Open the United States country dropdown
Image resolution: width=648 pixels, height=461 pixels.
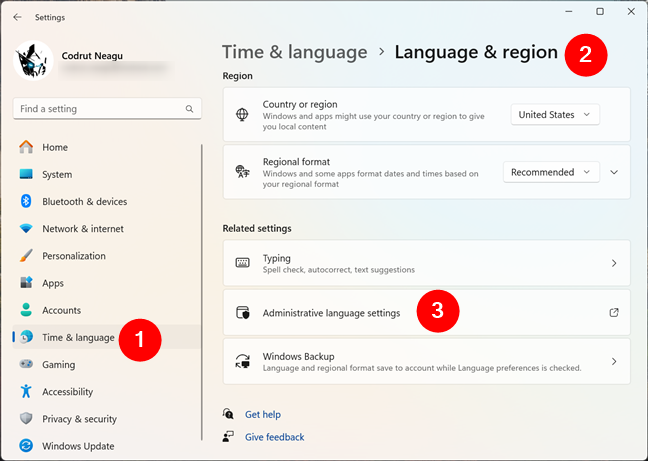click(555, 114)
